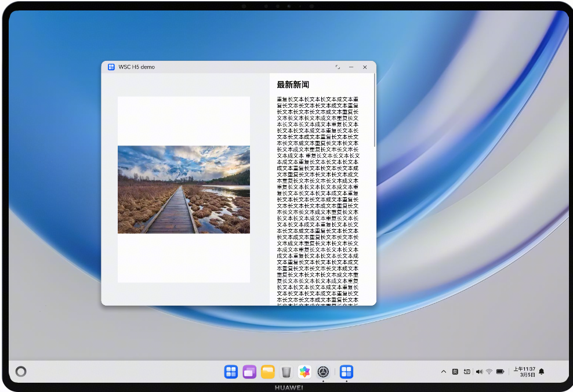This screenshot has height=392, width=573.
Task: Click the 最新新闻 heading
Action: click(x=293, y=85)
